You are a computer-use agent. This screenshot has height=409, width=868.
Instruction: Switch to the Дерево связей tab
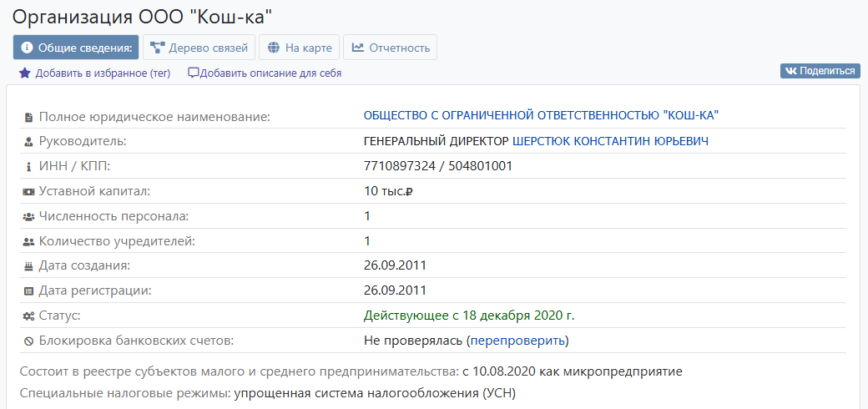(x=199, y=48)
